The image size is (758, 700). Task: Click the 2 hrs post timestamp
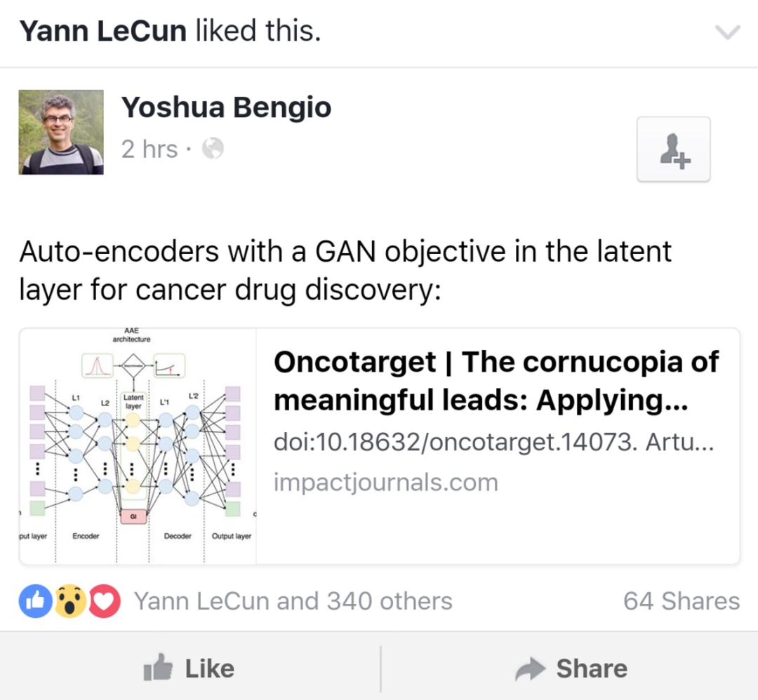pyautogui.click(x=149, y=149)
